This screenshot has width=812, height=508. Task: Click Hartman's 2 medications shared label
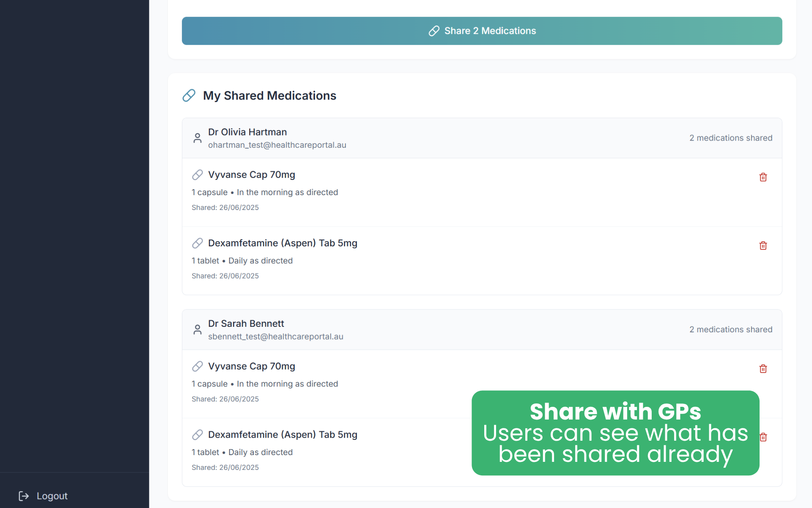(x=730, y=138)
